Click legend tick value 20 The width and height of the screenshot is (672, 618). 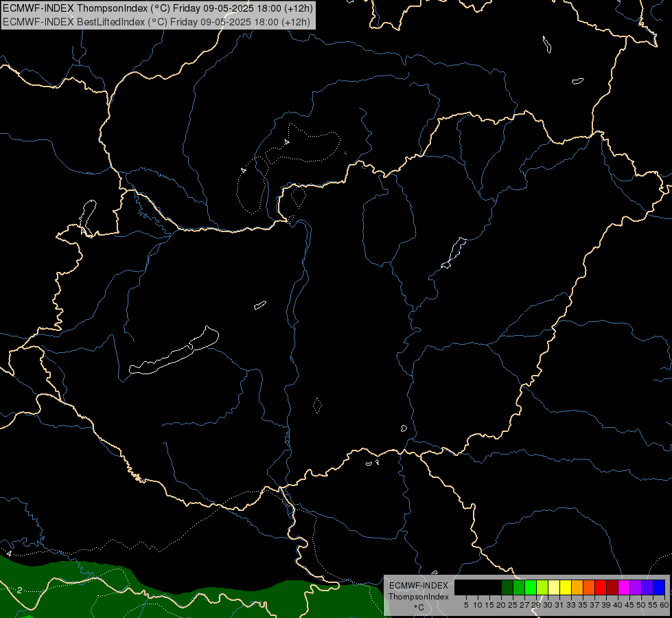pyautogui.click(x=501, y=605)
